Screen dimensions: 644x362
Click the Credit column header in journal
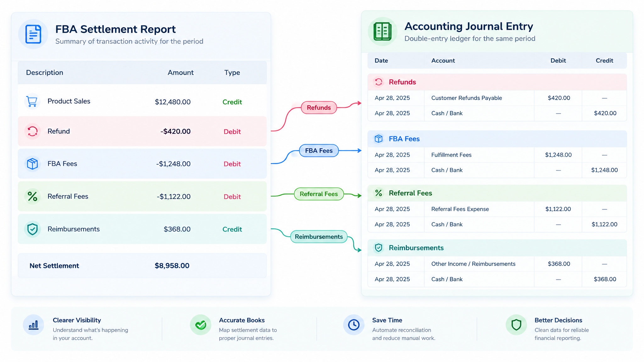click(x=604, y=61)
